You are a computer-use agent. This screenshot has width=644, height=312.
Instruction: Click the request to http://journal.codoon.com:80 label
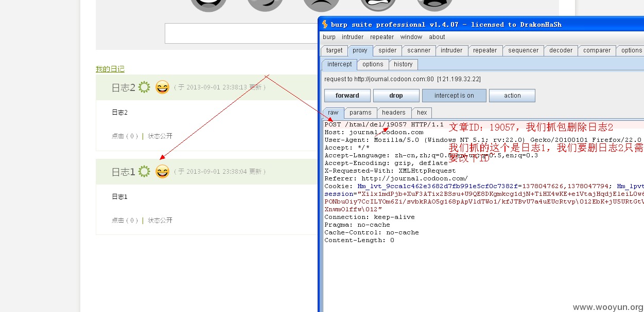402,79
